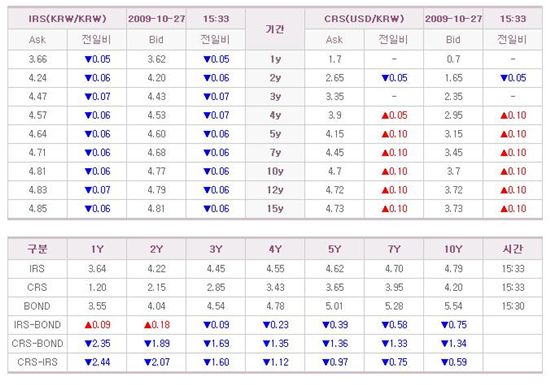Select the 5Y column header

(x=334, y=249)
